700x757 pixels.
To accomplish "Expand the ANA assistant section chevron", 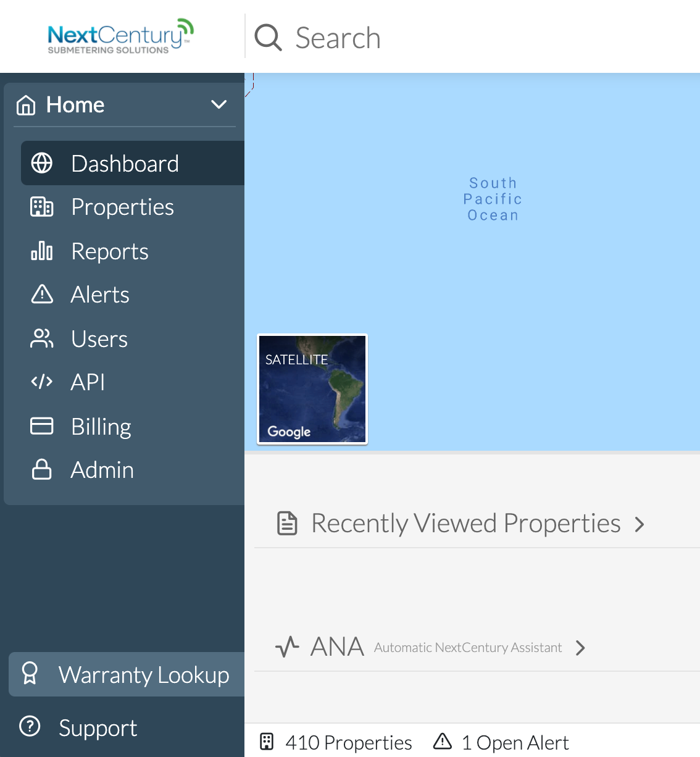I will tap(580, 648).
